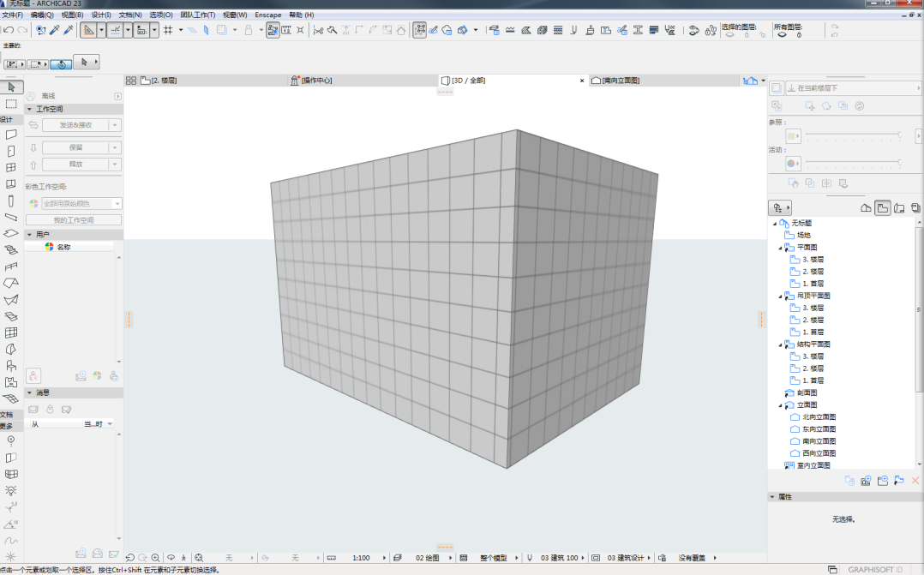Choose the Door tool in the toolbox

click(x=11, y=152)
